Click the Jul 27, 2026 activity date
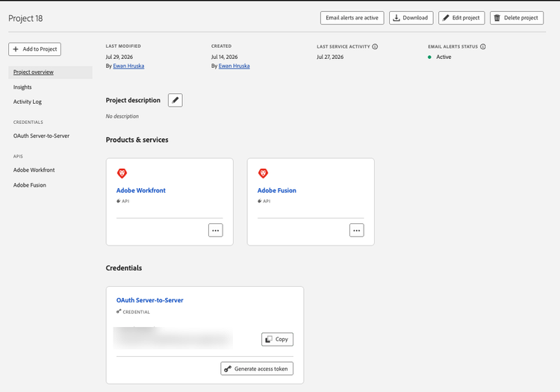Image resolution: width=560 pixels, height=392 pixels. 330,57
